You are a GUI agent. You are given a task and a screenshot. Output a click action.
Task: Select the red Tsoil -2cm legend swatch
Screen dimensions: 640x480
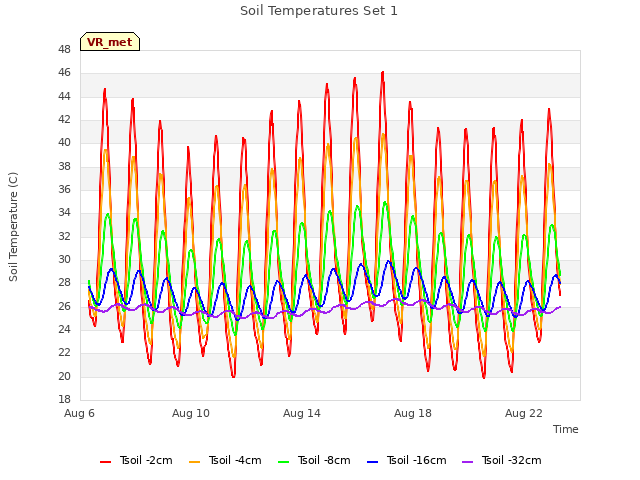pos(105,461)
